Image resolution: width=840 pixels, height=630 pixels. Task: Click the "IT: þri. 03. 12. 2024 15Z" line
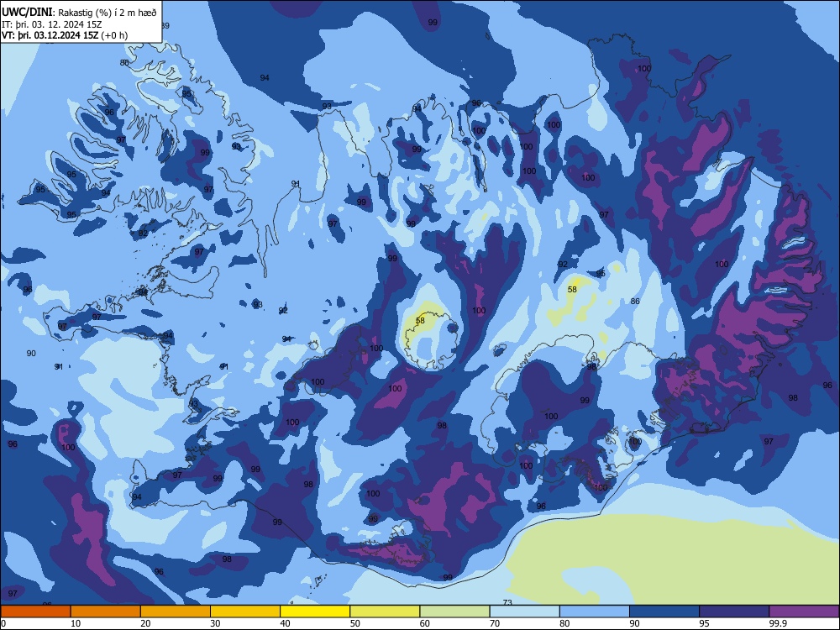(52, 24)
